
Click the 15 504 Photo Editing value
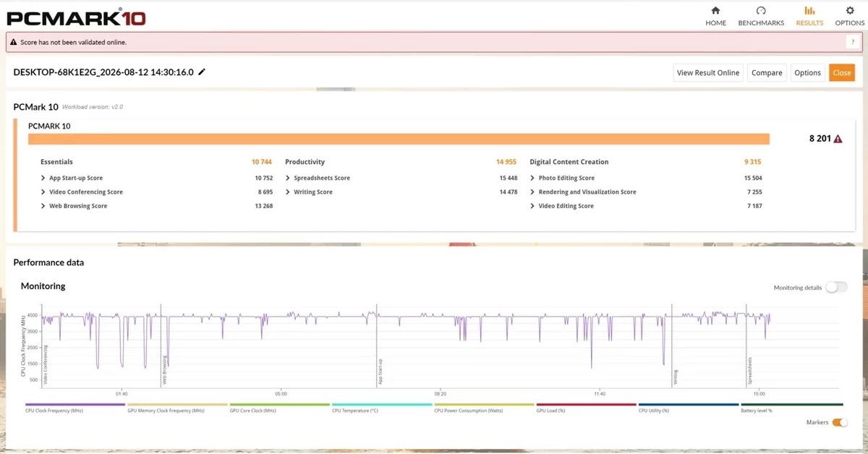tap(752, 178)
